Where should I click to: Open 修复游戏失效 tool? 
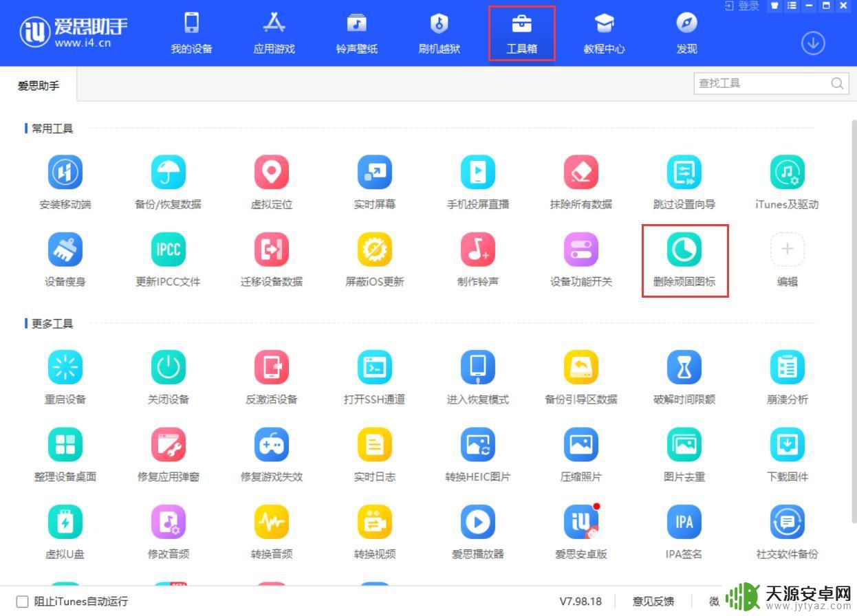click(x=272, y=444)
